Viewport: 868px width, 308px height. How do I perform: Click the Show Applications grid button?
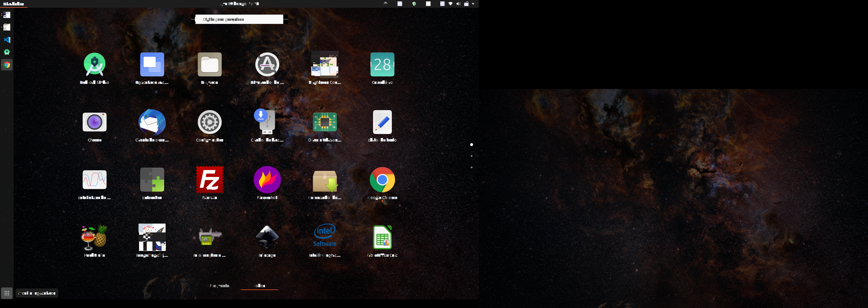(x=7, y=293)
